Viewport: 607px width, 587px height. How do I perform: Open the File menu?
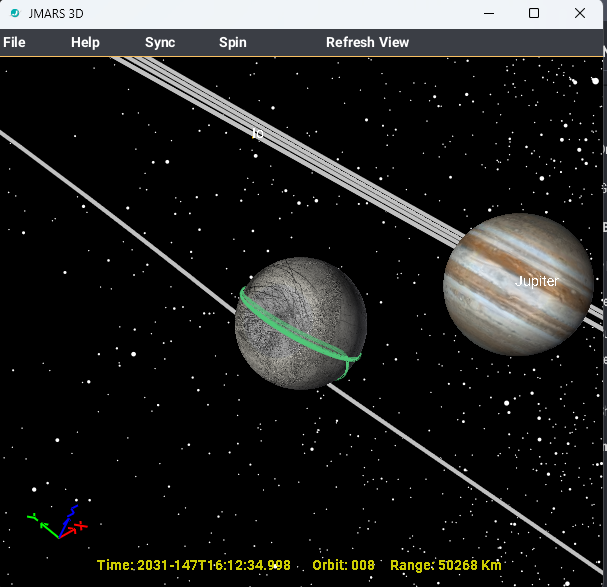click(x=14, y=42)
